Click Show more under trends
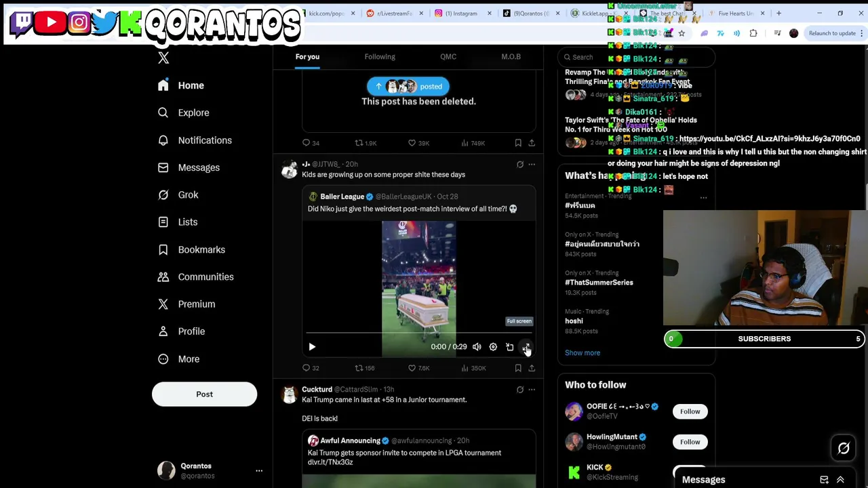Image resolution: width=868 pixels, height=488 pixels. (x=583, y=352)
